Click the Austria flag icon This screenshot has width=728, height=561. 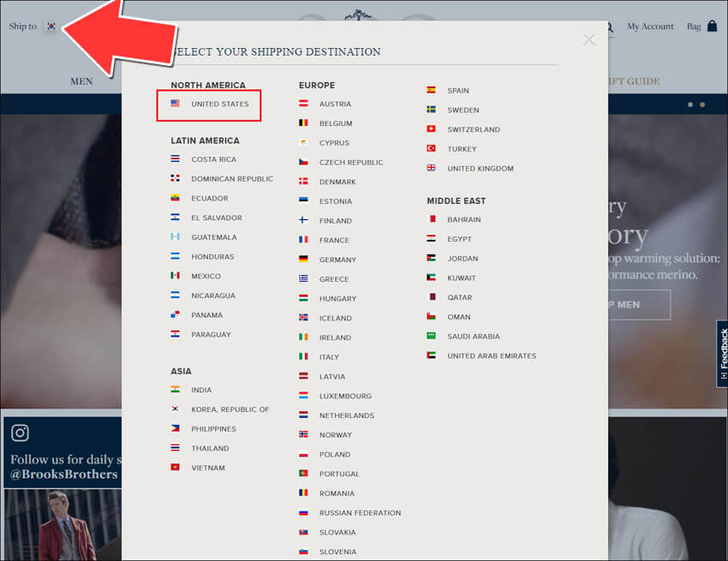pyautogui.click(x=303, y=103)
